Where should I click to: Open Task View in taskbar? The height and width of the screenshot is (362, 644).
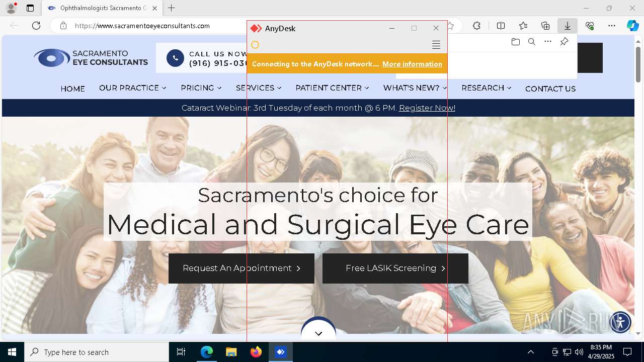coord(181,352)
